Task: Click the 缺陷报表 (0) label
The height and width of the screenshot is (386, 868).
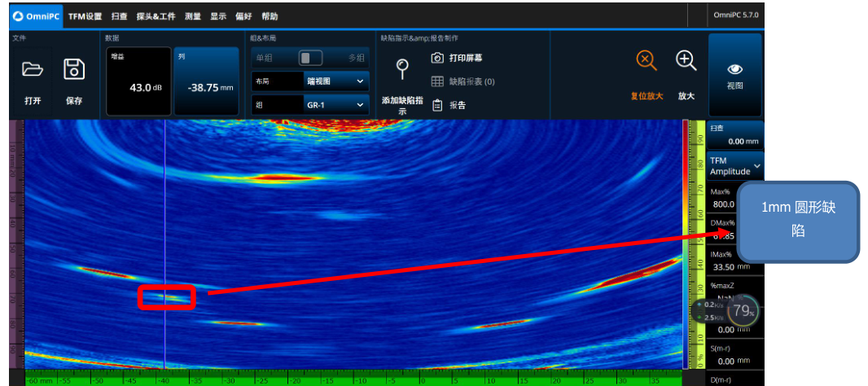Action: coord(472,81)
